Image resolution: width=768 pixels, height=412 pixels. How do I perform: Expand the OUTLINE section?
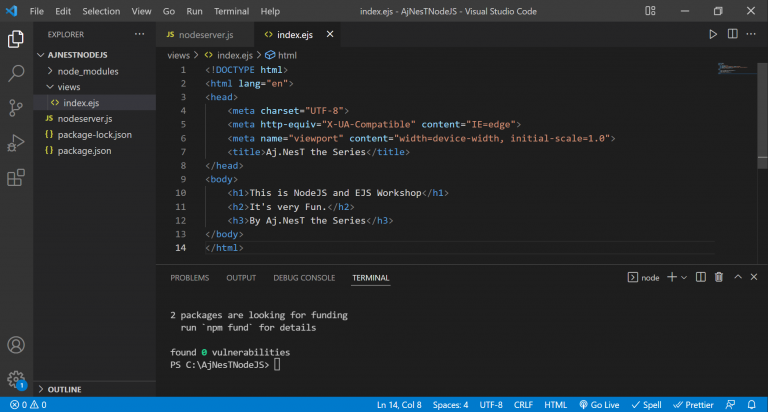coord(63,388)
